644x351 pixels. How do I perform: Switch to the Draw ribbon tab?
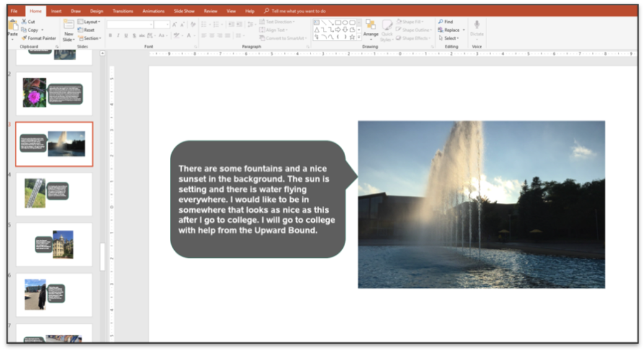pos(76,11)
